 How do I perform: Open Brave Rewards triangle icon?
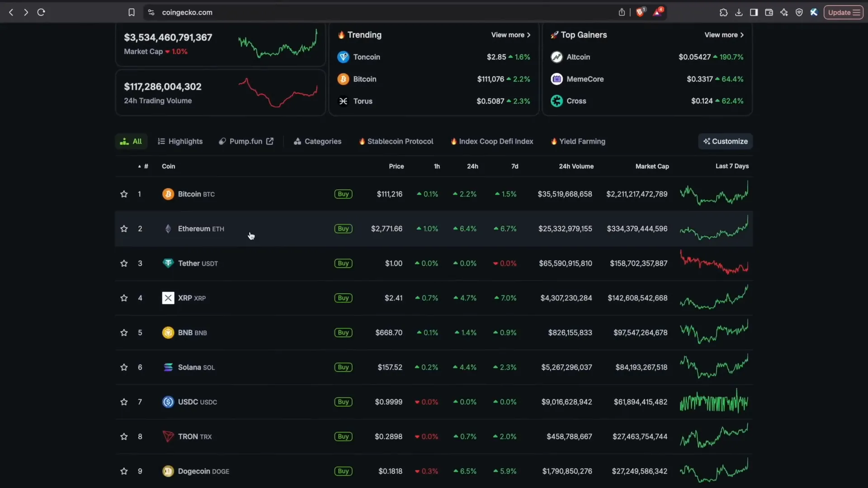pyautogui.click(x=658, y=12)
